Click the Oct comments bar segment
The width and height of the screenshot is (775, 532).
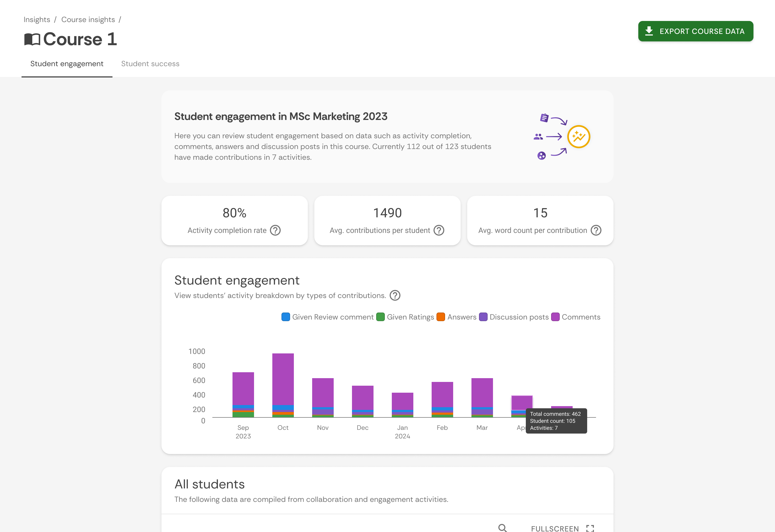point(283,379)
